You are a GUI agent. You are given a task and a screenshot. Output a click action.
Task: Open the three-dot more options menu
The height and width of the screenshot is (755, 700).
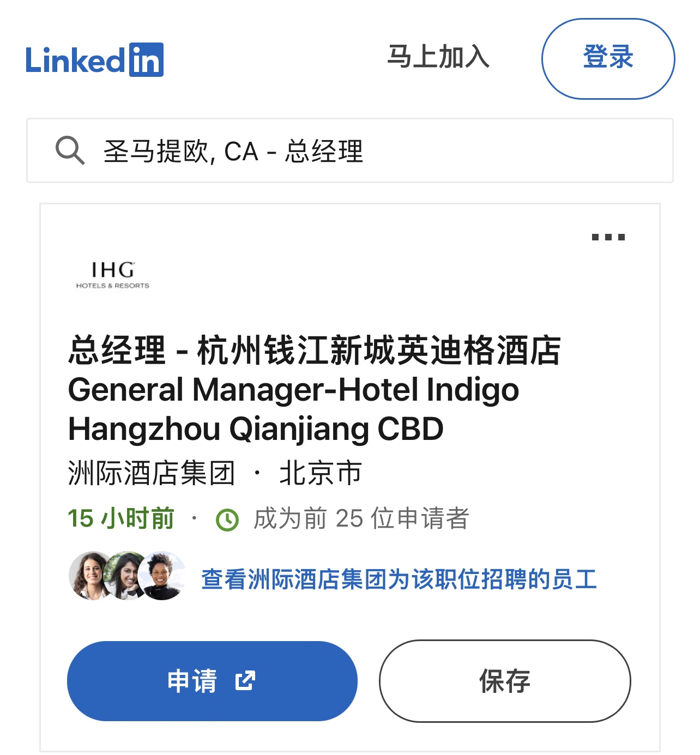point(608,237)
